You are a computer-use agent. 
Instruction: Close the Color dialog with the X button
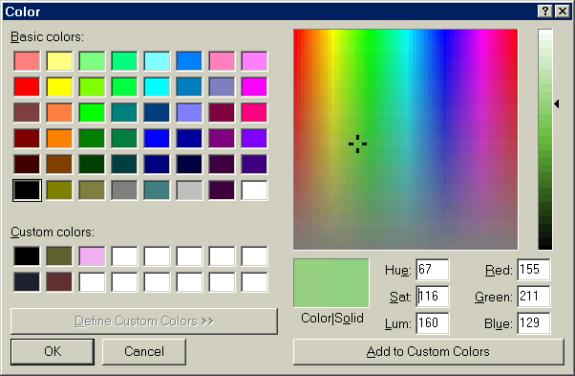[562, 11]
